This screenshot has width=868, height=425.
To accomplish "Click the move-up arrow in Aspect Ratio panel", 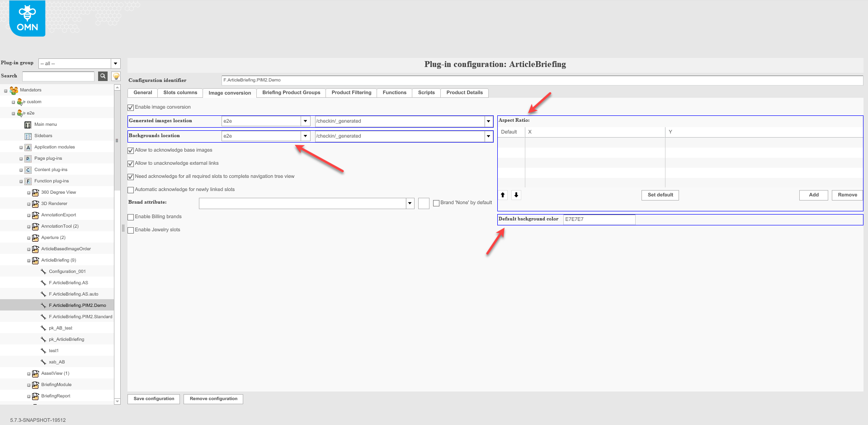I will (x=502, y=195).
